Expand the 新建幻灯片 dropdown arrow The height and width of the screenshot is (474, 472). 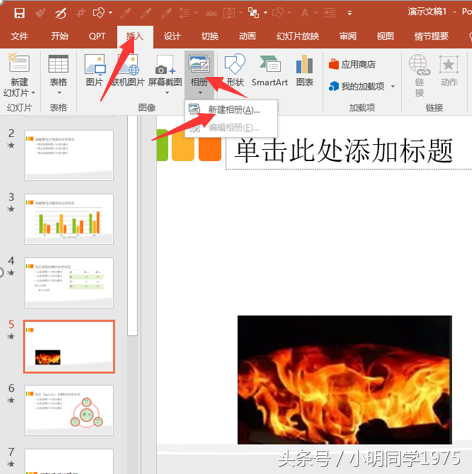tap(33, 93)
